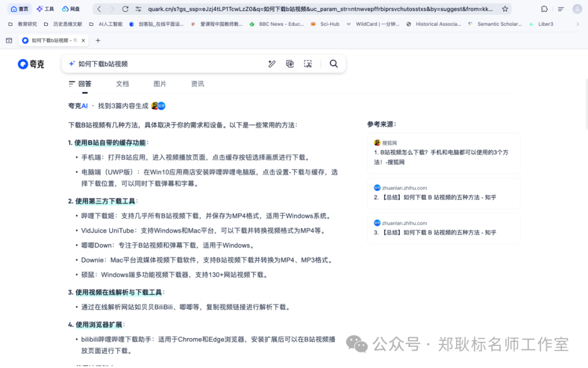Close the 如何下载b站视频 tab
This screenshot has width=588, height=368.
[x=83, y=40]
